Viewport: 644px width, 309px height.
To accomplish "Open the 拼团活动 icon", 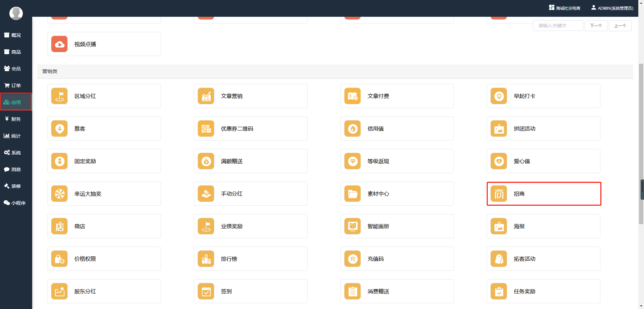I will click(499, 129).
